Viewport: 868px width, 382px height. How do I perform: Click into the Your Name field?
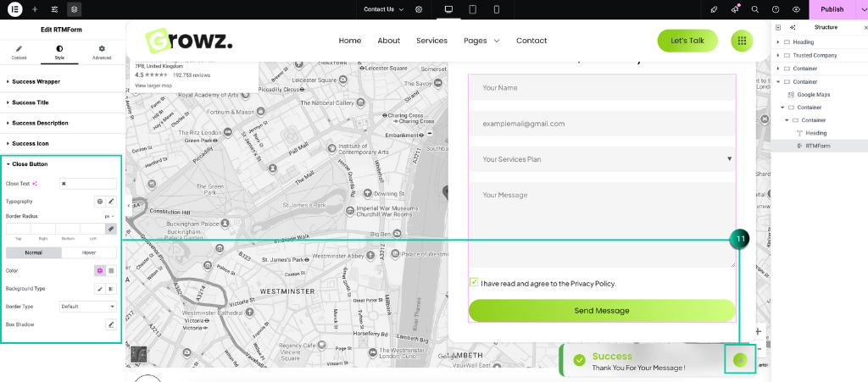tap(601, 88)
